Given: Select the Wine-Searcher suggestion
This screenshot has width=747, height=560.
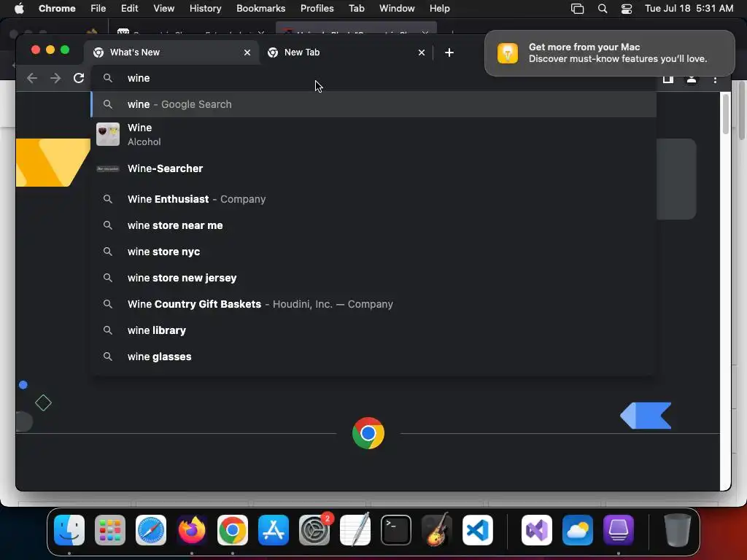Looking at the screenshot, I should pyautogui.click(x=373, y=168).
